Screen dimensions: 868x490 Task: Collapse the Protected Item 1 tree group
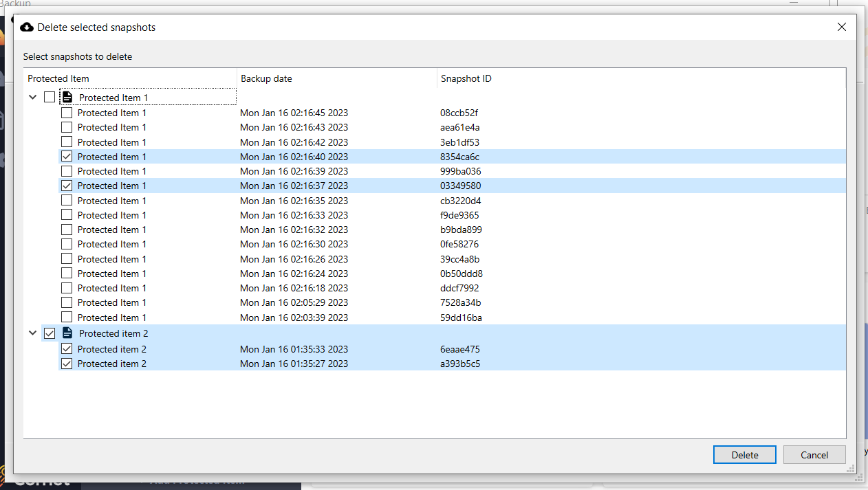point(32,98)
